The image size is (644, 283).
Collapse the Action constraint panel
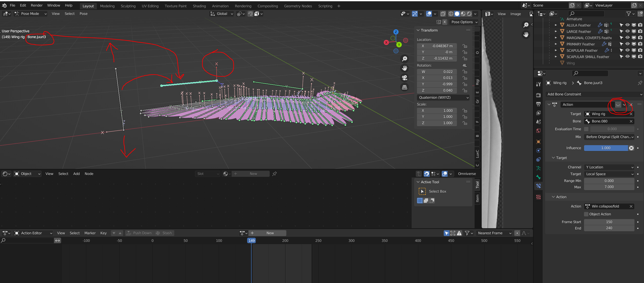tap(549, 105)
